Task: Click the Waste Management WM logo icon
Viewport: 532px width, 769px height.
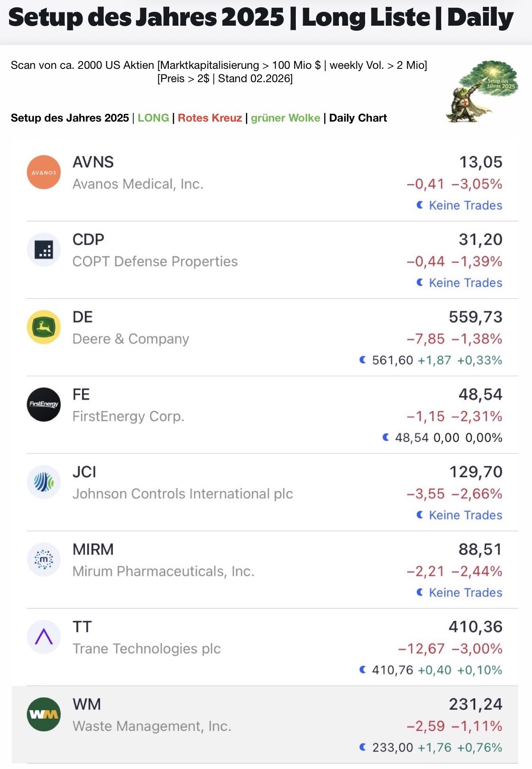Action: (x=44, y=714)
